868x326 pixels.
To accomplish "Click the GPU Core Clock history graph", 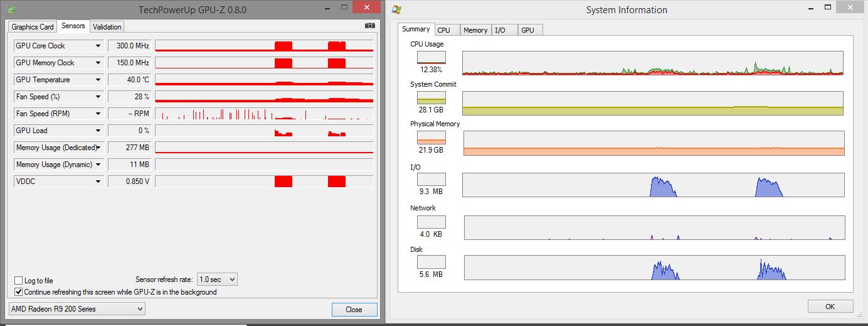I will [x=264, y=46].
